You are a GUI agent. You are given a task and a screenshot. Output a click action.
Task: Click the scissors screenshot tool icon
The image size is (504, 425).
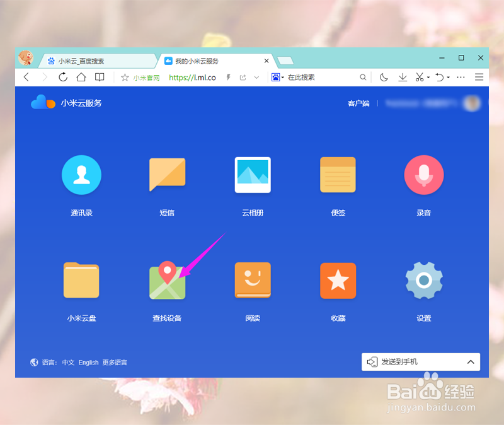pyautogui.click(x=419, y=77)
